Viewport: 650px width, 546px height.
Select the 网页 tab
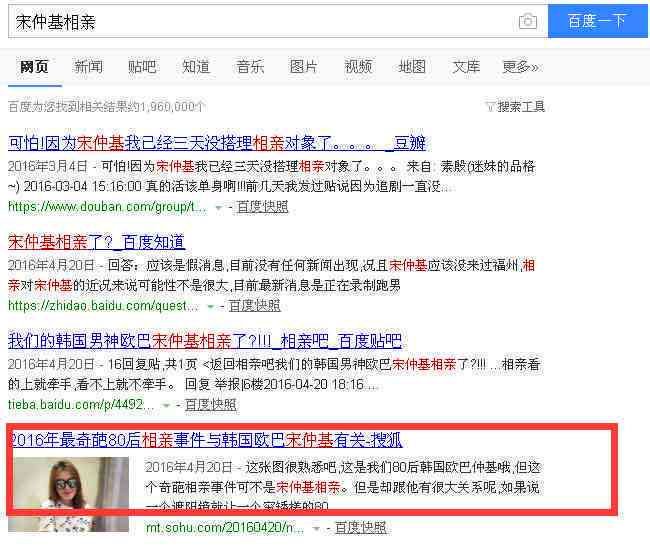pos(35,66)
